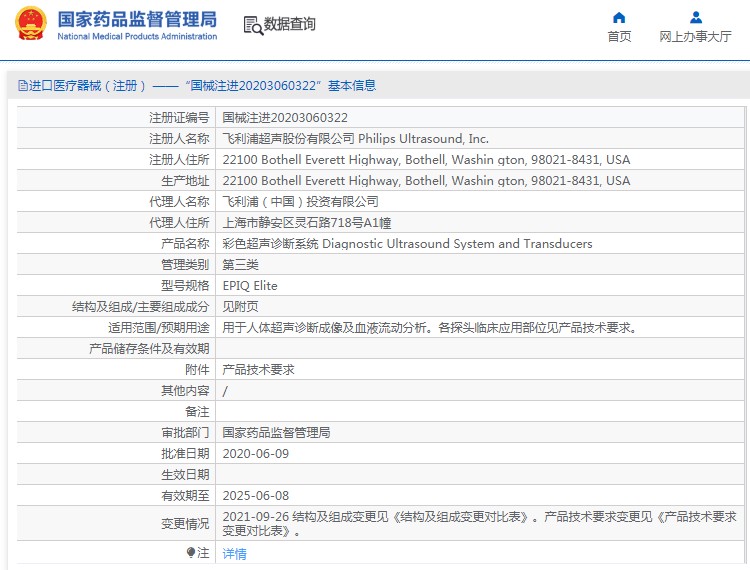The height and width of the screenshot is (570, 750).
Task: Open the 详情 link
Action: tap(234, 553)
